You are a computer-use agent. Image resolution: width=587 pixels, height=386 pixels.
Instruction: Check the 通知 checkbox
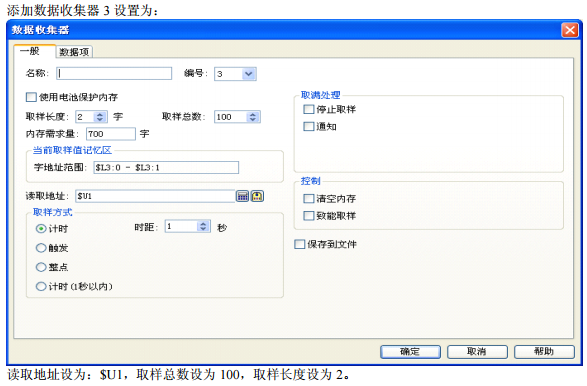coord(308,127)
